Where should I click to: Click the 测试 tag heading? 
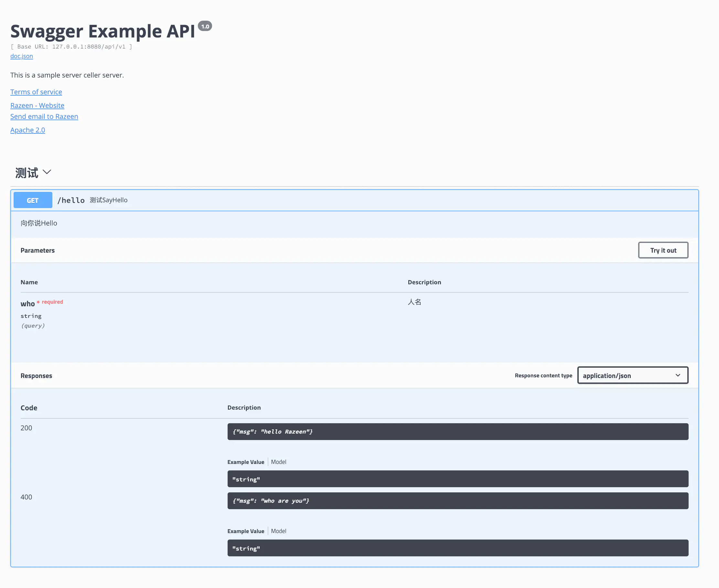pyautogui.click(x=27, y=173)
